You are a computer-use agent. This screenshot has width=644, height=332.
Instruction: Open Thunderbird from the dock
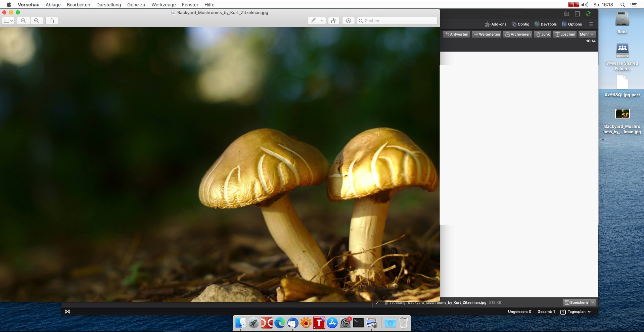click(x=292, y=323)
